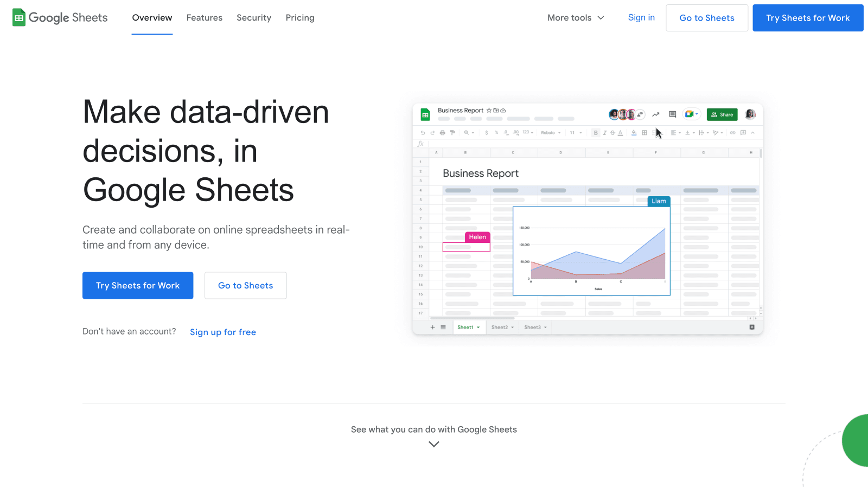Click the star icon next to Business Report
868x488 pixels.
pos(489,111)
